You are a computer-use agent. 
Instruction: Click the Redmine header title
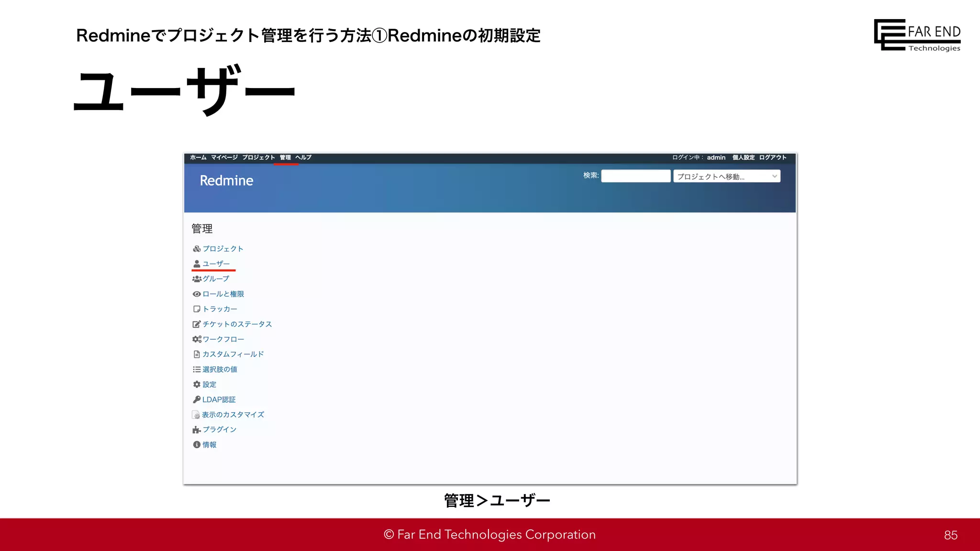[x=226, y=181]
